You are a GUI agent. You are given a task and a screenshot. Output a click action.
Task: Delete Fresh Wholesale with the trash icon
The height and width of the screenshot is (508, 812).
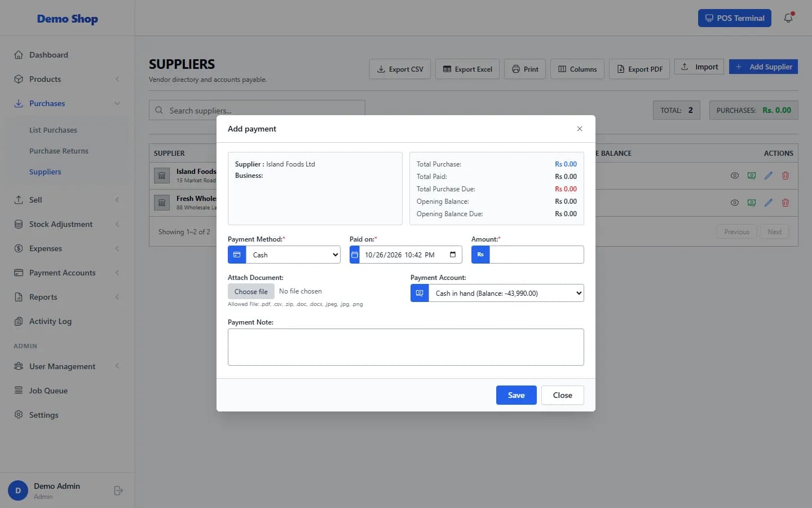click(785, 203)
